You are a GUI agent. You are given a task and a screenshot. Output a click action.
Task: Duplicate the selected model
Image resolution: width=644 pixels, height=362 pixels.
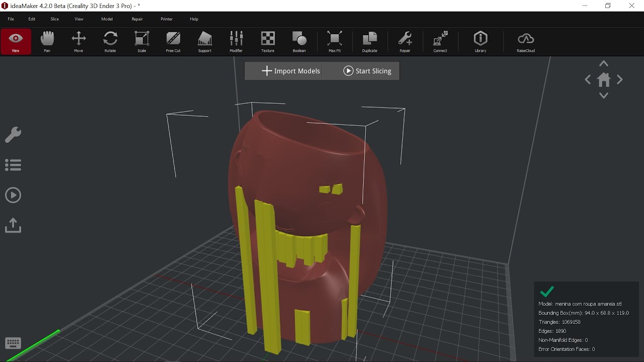[370, 41]
